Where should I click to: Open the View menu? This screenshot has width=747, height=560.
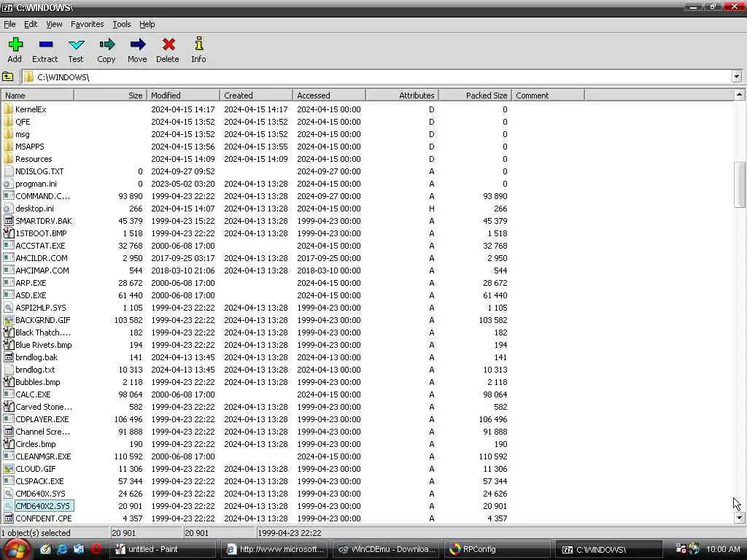point(54,24)
